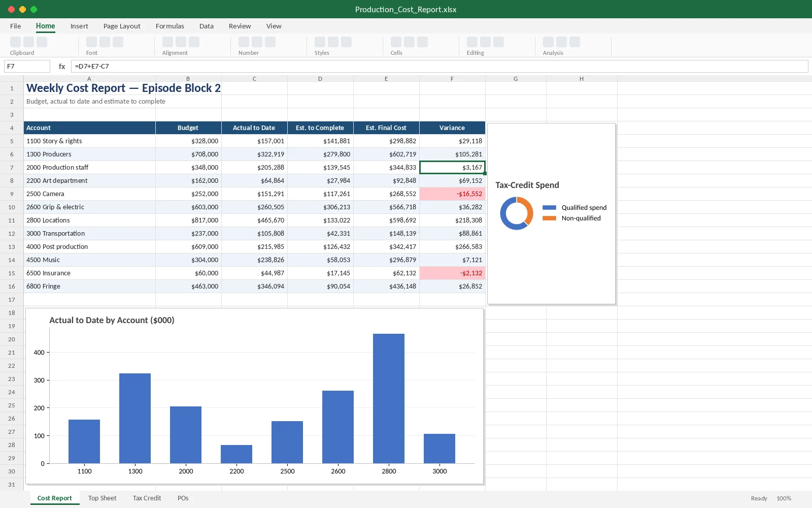Viewport: 812px width, 508px height.
Task: Select the '6500 Insurance' account cell
Action: click(89, 273)
